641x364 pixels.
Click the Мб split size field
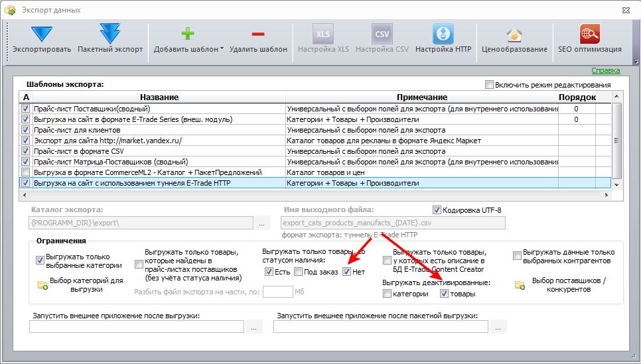(278, 292)
